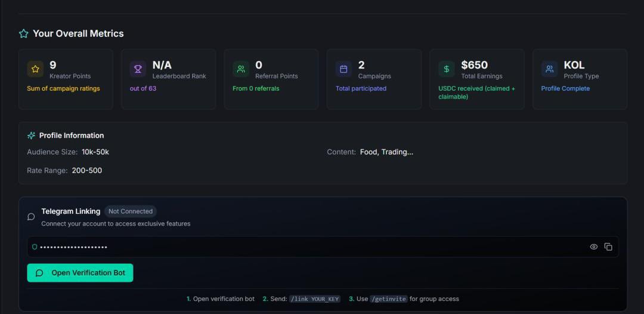Click the purple trophy Leaderboard Rank icon

tap(138, 69)
